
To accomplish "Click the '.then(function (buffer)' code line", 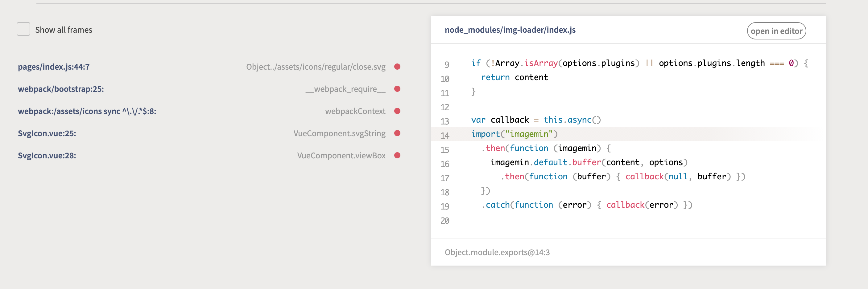I will click(623, 176).
